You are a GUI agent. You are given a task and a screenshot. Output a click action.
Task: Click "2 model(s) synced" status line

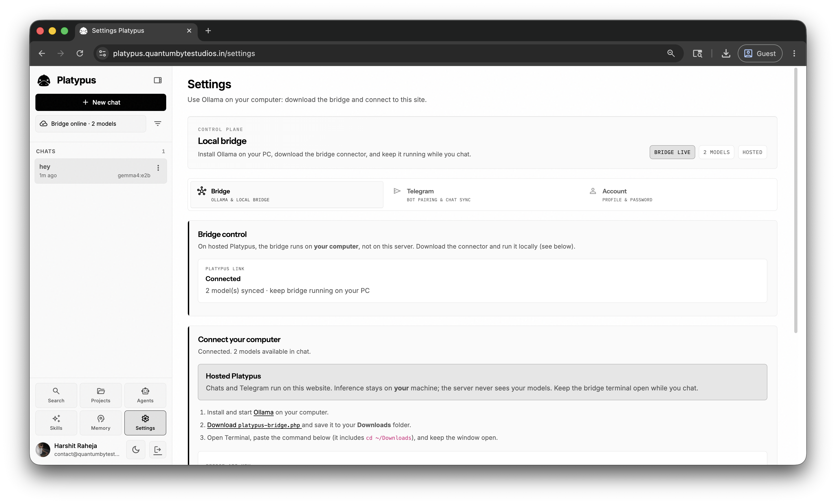click(x=287, y=291)
